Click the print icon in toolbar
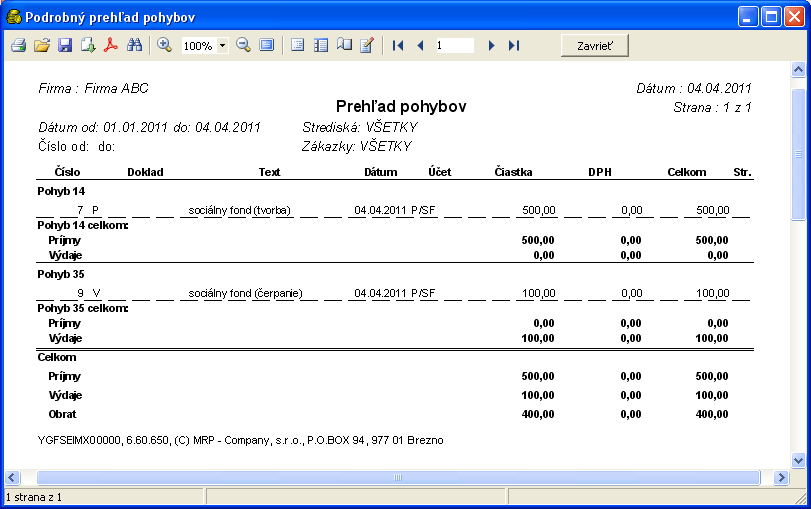The width and height of the screenshot is (811, 509). point(18,46)
